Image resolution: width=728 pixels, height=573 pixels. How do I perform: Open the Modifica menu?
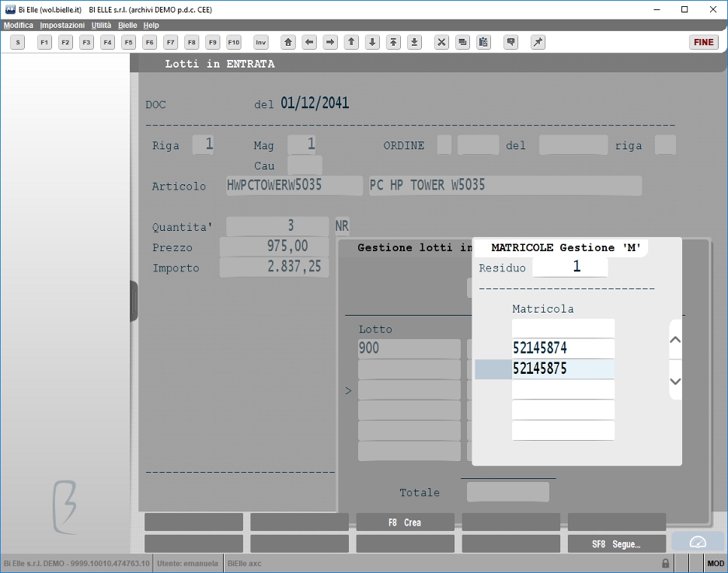[19, 25]
